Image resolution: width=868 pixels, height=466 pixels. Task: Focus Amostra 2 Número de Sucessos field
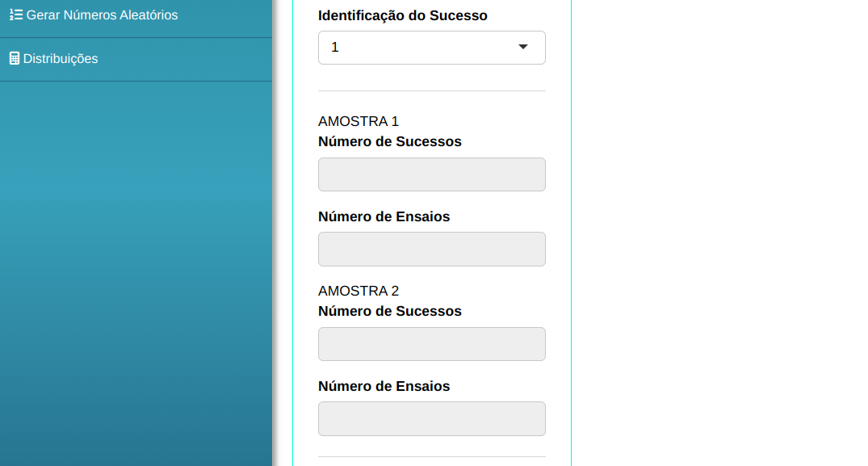431,344
